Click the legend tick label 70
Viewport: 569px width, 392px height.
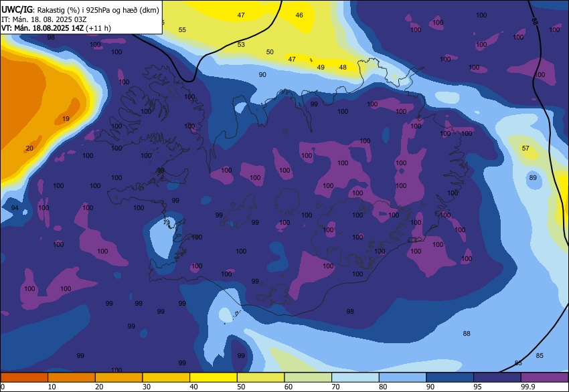335,387
